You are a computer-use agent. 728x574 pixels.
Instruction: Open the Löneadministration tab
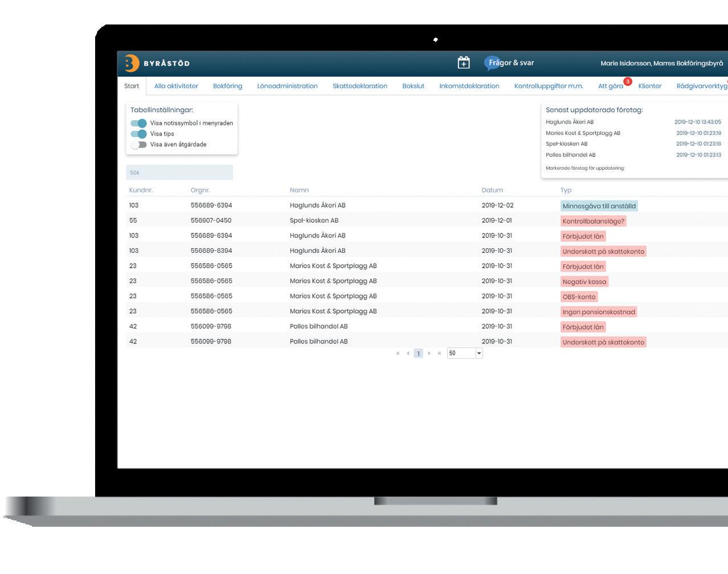click(x=287, y=86)
